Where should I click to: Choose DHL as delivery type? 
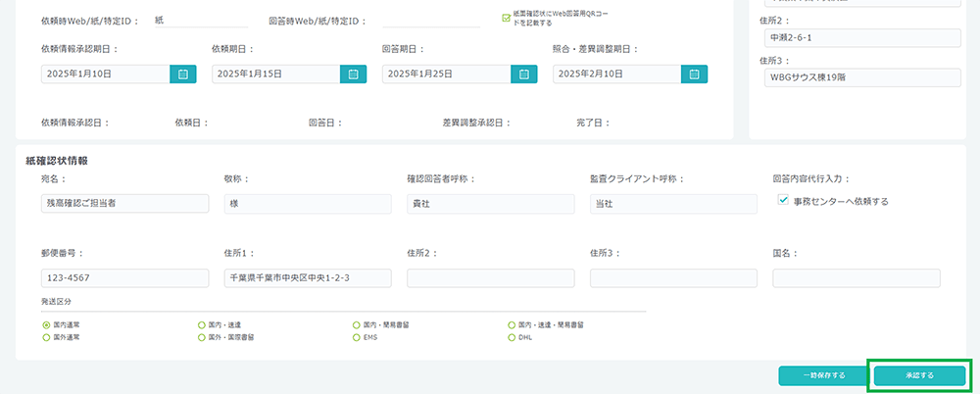coord(512,336)
